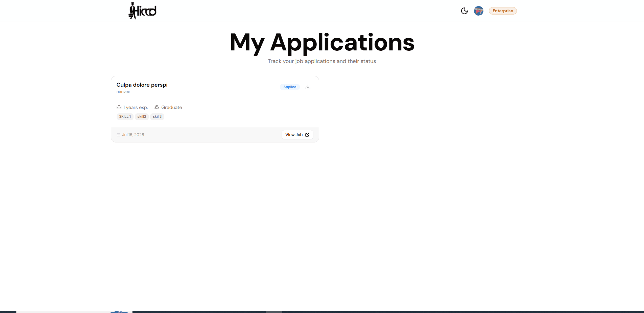The width and height of the screenshot is (644, 313).
Task: Select the SKILL 1 tag
Action: point(125,116)
